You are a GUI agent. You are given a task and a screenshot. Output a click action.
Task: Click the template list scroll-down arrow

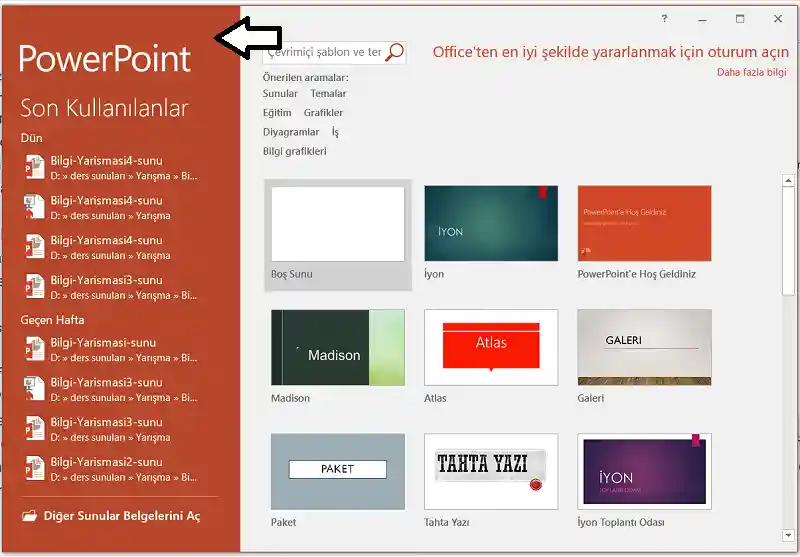coord(788,536)
